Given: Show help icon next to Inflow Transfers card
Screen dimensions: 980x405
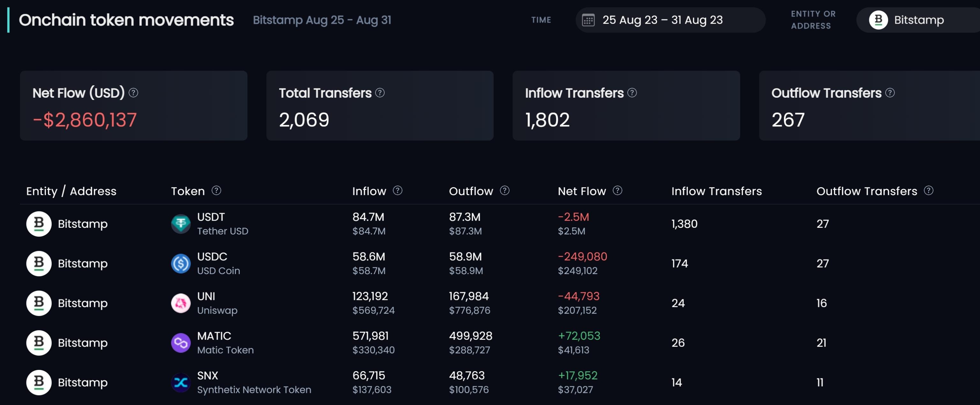Looking at the screenshot, I should tap(632, 93).
